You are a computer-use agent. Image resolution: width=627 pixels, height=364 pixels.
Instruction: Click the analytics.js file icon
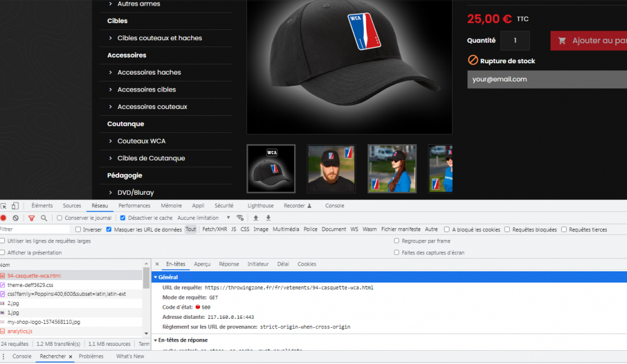pos(3,331)
